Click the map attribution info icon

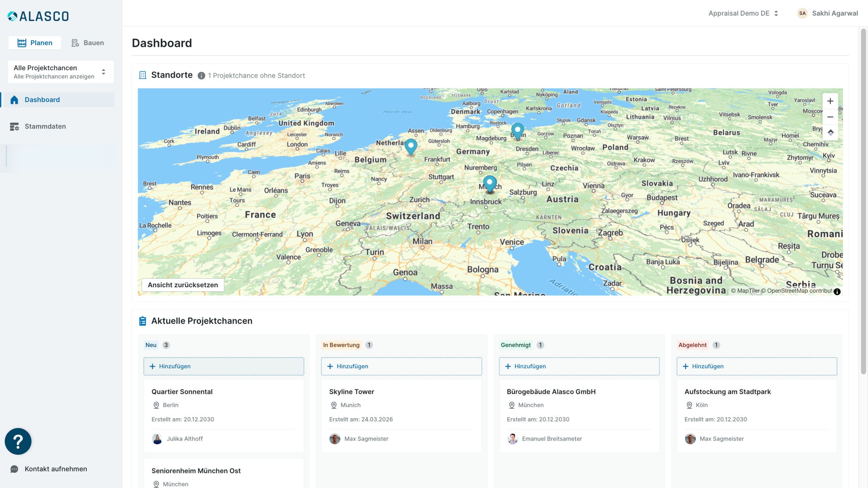pyautogui.click(x=837, y=291)
